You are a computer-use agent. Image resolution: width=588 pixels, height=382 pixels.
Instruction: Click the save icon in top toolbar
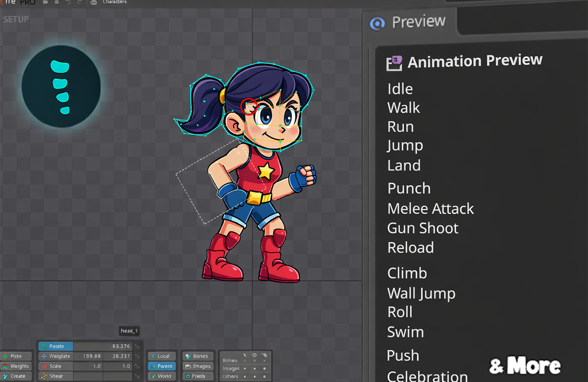pos(56,2)
